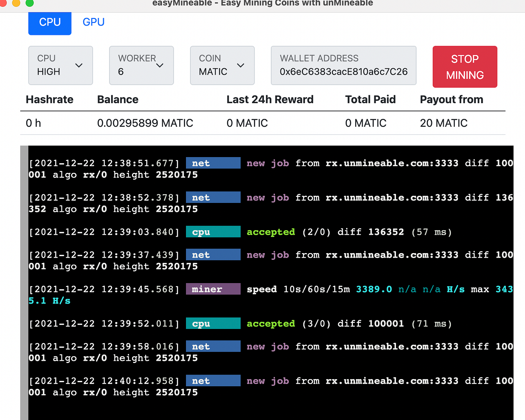The width and height of the screenshot is (525, 420).
Task: Click the STOP MINING button
Action: coord(465,67)
